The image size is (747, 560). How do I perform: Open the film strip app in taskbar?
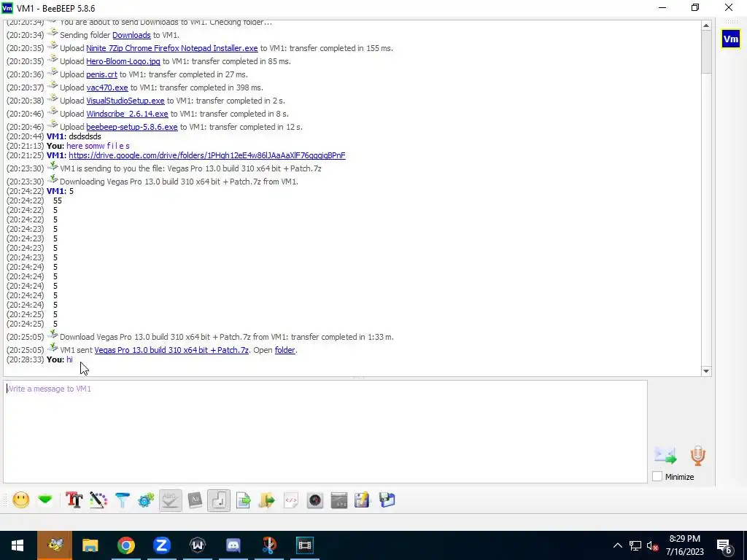(x=305, y=545)
